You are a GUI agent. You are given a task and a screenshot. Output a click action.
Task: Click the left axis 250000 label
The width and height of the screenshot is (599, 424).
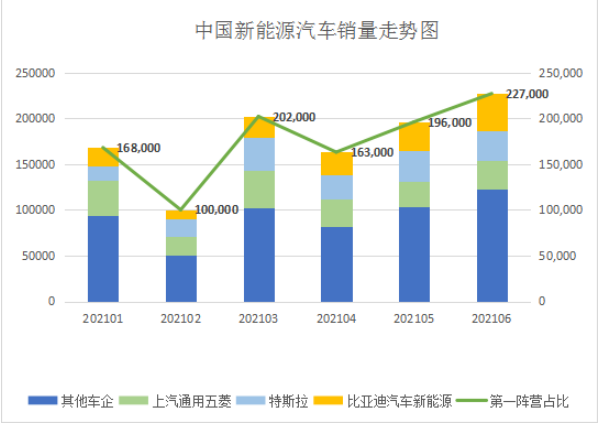(35, 73)
